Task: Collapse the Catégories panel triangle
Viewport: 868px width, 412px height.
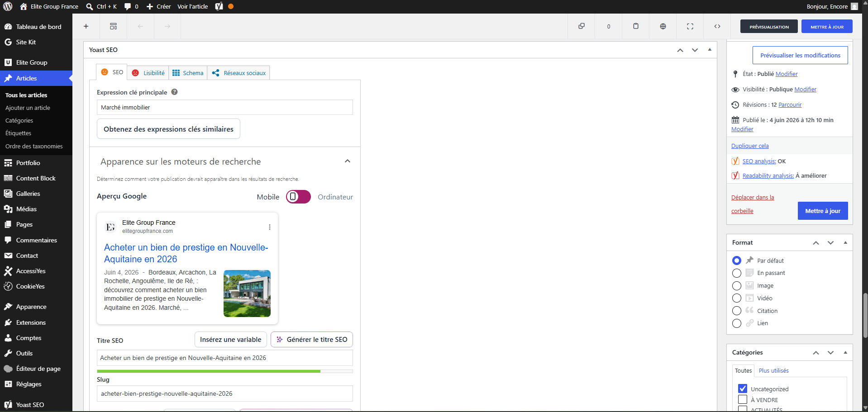Action: 845,352
